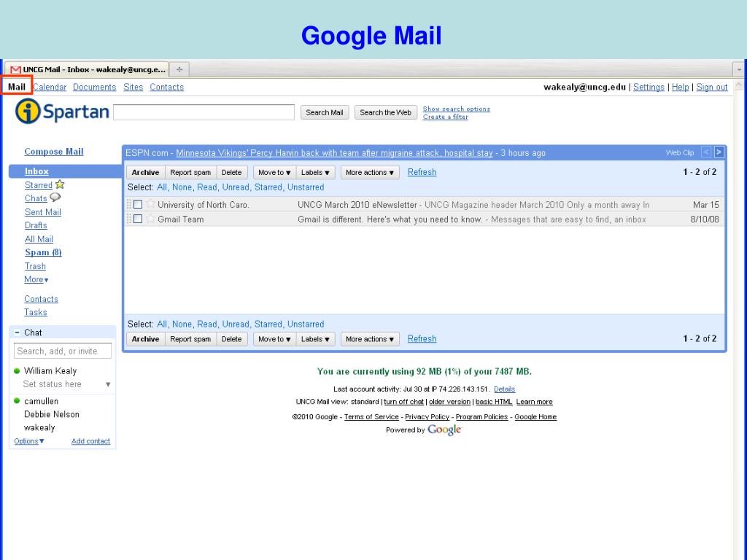Open the Help link
Viewport: 747px width, 560px height.
[x=681, y=87]
